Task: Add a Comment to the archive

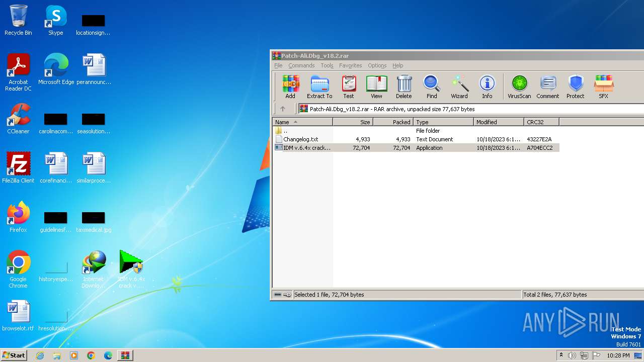Action: (x=548, y=86)
